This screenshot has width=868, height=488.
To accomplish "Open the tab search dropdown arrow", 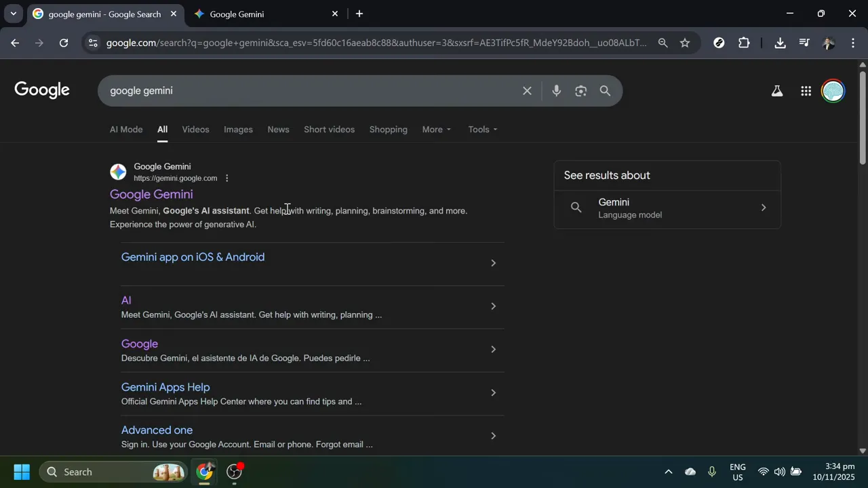I will (13, 14).
